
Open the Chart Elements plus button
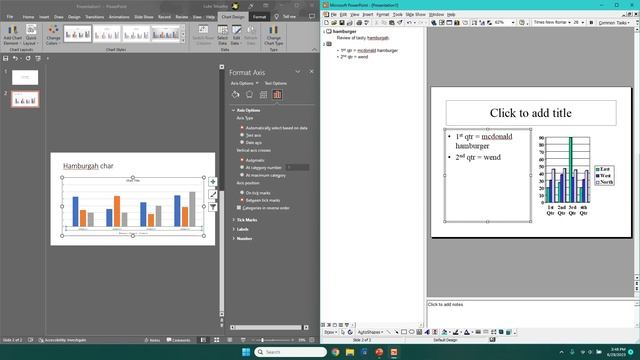213,182
